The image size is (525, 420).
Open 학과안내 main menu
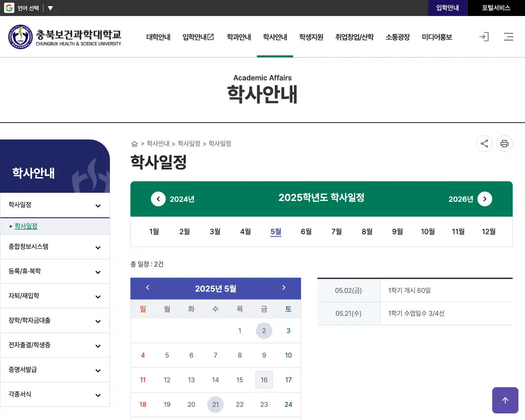click(239, 37)
